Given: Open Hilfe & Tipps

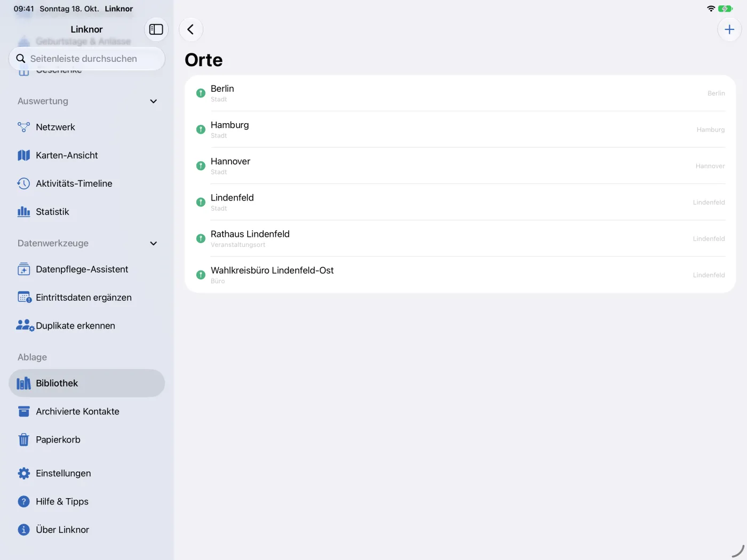Looking at the screenshot, I should (x=87, y=501).
